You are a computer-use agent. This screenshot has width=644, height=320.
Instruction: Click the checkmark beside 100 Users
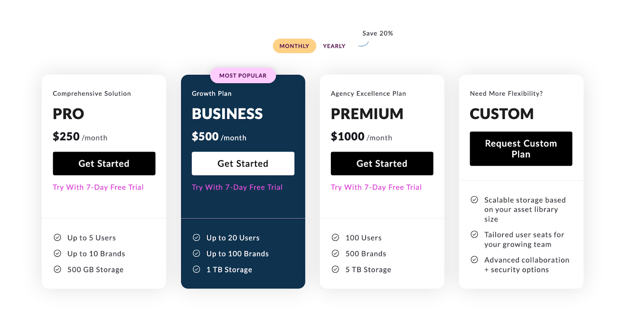click(x=336, y=237)
